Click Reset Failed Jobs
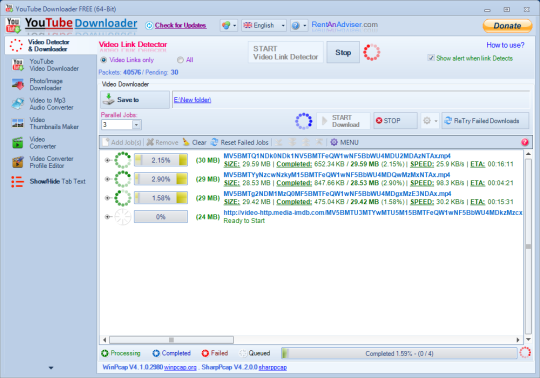Image resolution: width=540 pixels, height=378 pixels. tap(240, 142)
